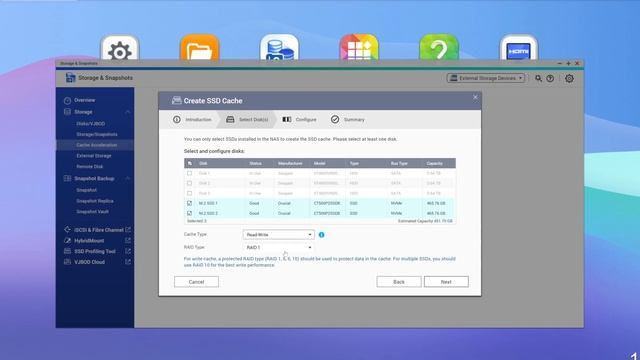
Task: Open the File Station folder desktop icon
Action: [200, 48]
